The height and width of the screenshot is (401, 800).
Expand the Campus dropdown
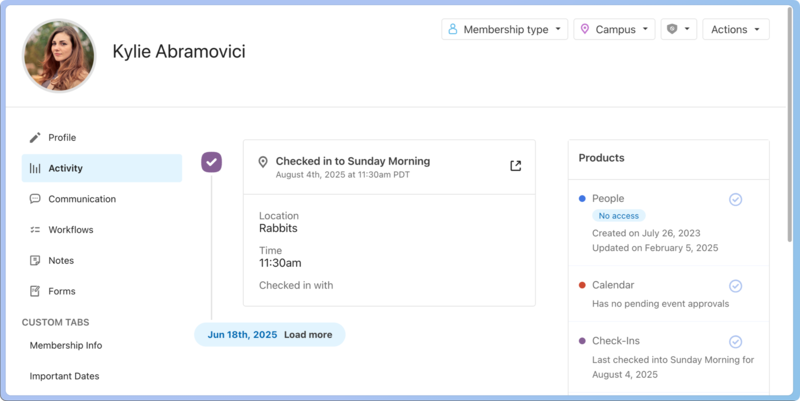coord(615,30)
